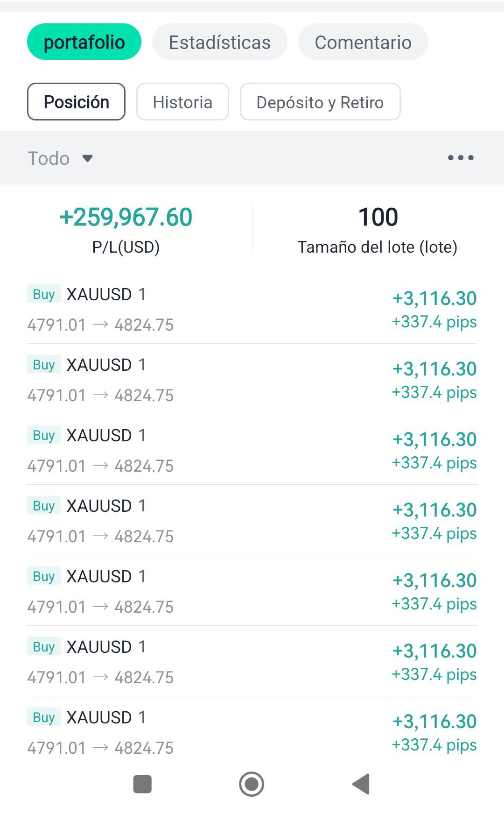504x814 pixels.
Task: Tap the Android back navigation triangle
Action: 362,784
